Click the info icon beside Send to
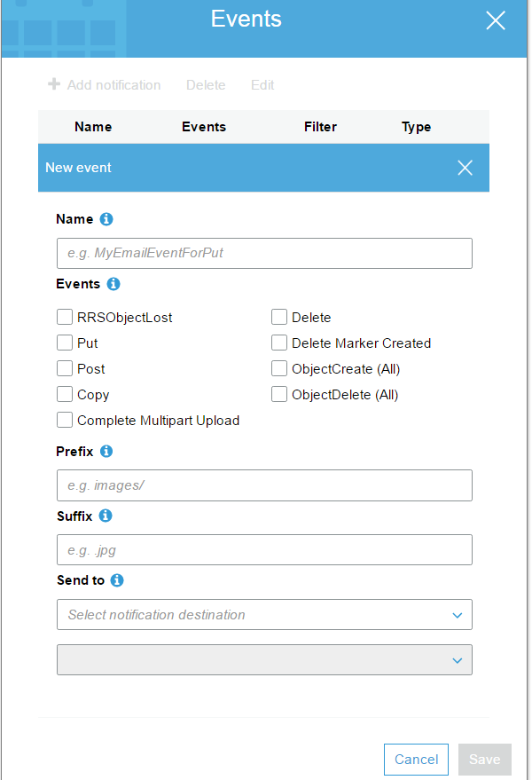 pyautogui.click(x=117, y=580)
